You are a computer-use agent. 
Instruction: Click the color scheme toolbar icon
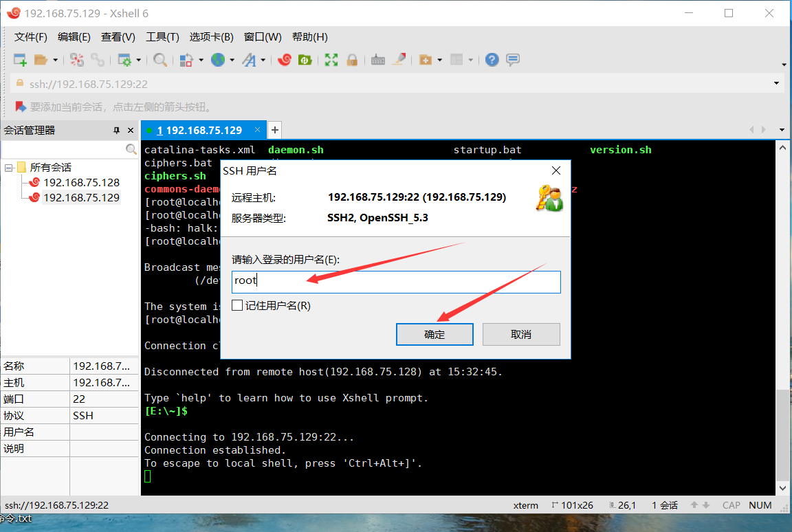(186, 60)
